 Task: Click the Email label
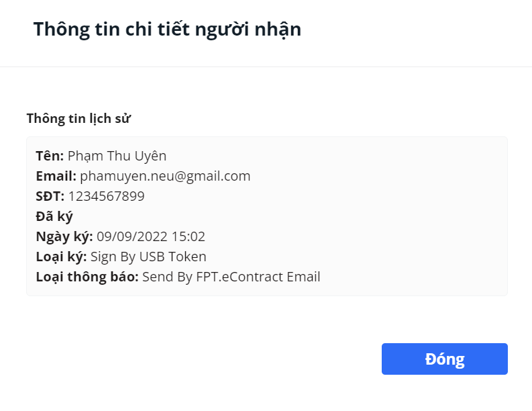(x=56, y=177)
